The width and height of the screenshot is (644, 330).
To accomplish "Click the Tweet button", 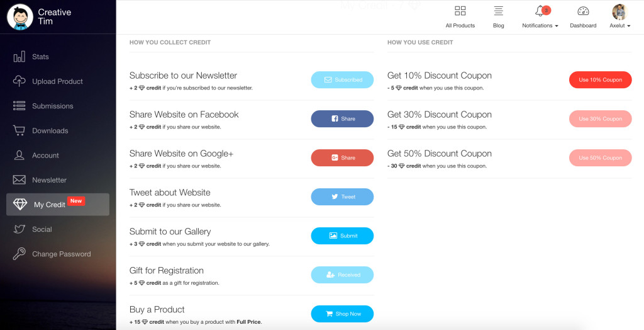I will [342, 196].
